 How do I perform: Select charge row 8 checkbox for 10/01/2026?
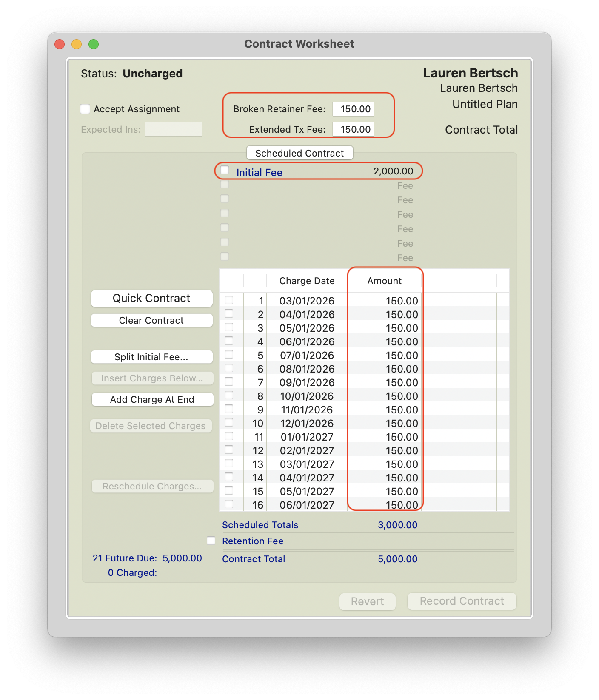coord(229,395)
